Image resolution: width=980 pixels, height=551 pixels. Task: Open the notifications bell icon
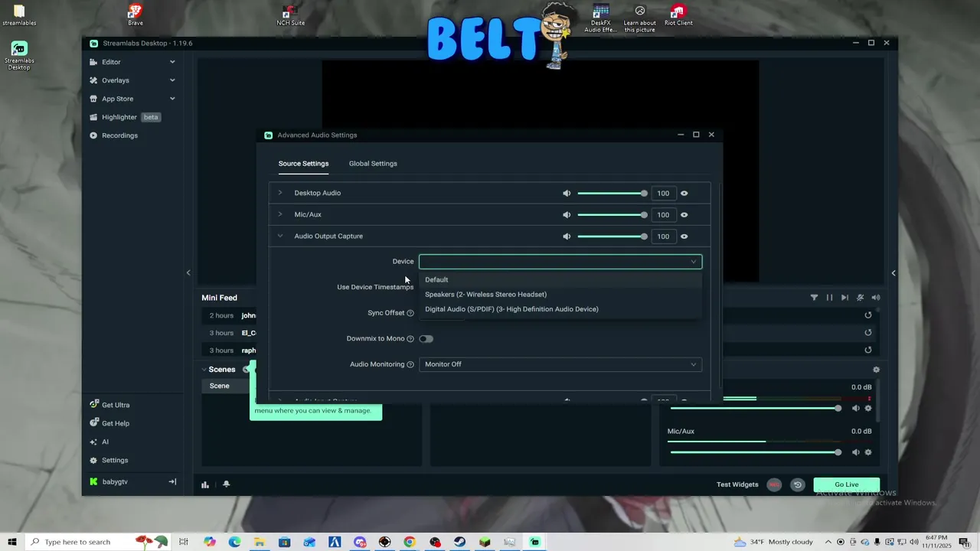pyautogui.click(x=226, y=484)
